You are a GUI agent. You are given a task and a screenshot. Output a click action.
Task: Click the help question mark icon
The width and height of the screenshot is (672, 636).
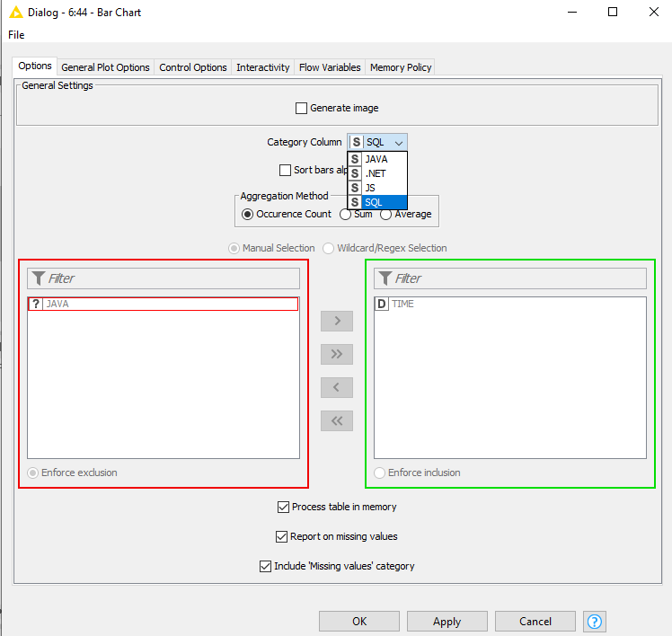click(595, 621)
